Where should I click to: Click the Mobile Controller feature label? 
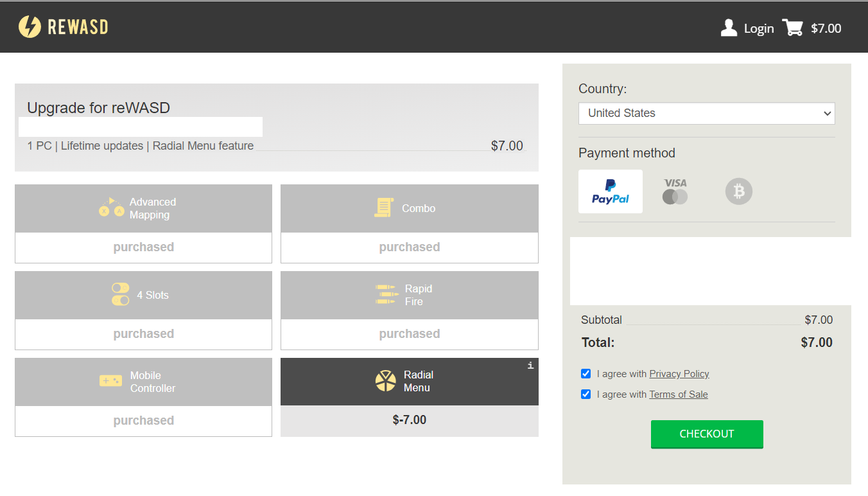point(153,382)
